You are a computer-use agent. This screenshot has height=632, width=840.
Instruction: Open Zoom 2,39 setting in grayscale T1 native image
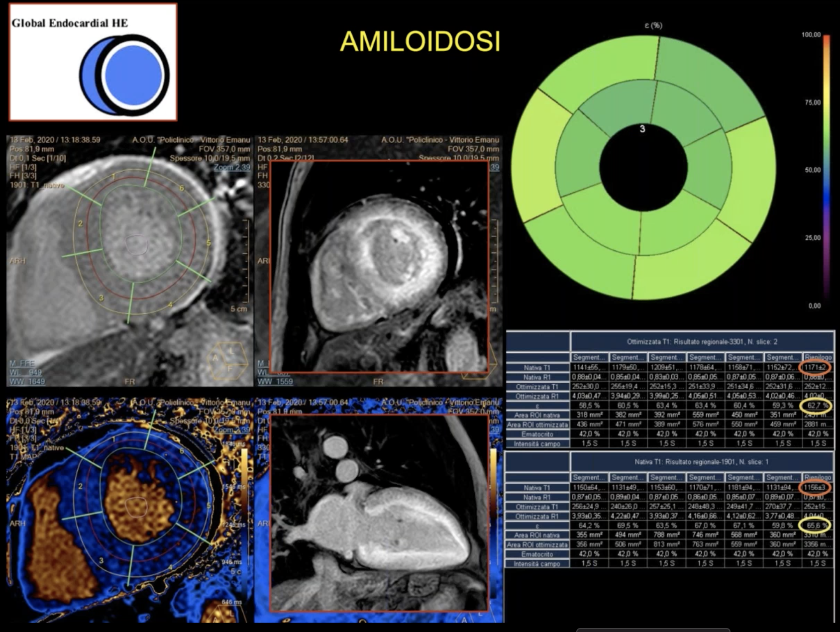(x=232, y=167)
